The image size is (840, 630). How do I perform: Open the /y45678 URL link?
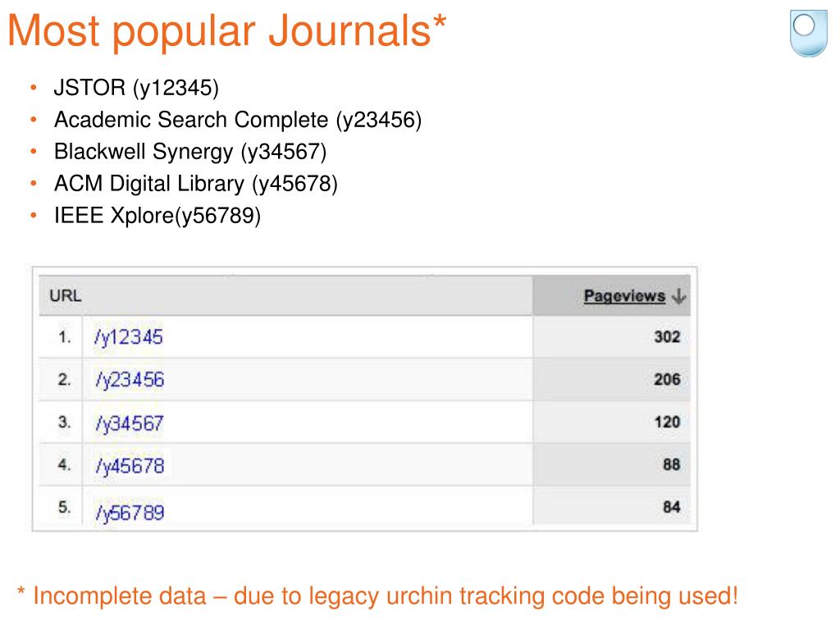tap(130, 466)
